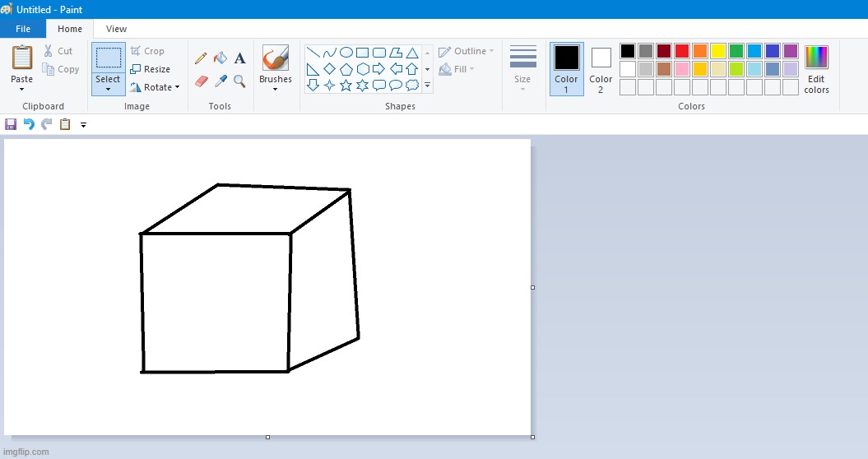The width and height of the screenshot is (868, 459).
Task: Select the Magnifier tool
Action: tap(239, 81)
